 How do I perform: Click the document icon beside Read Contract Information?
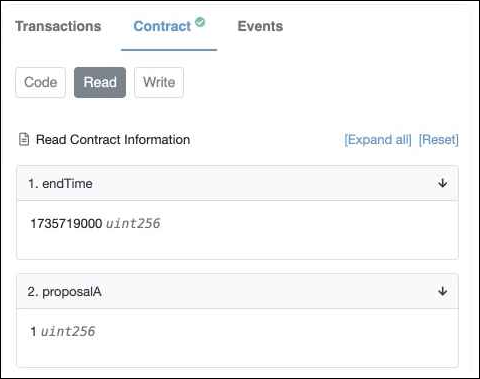coord(24,139)
